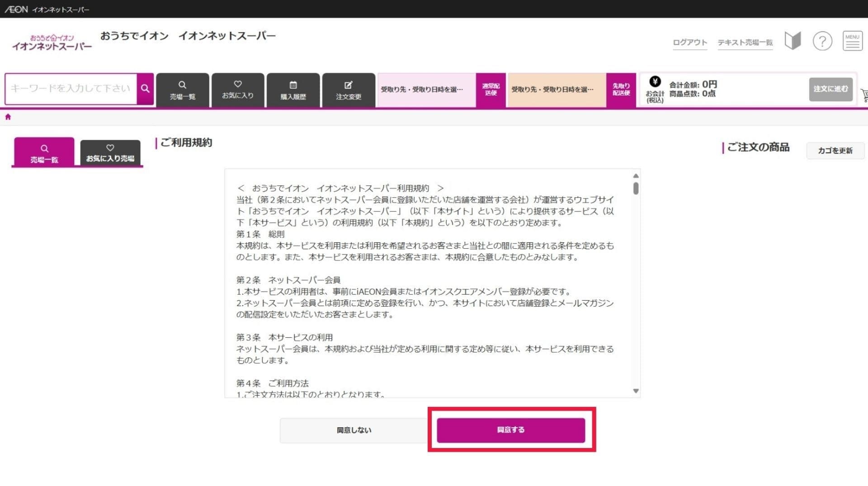Click the 第1条 総則 heading in terms

260,234
